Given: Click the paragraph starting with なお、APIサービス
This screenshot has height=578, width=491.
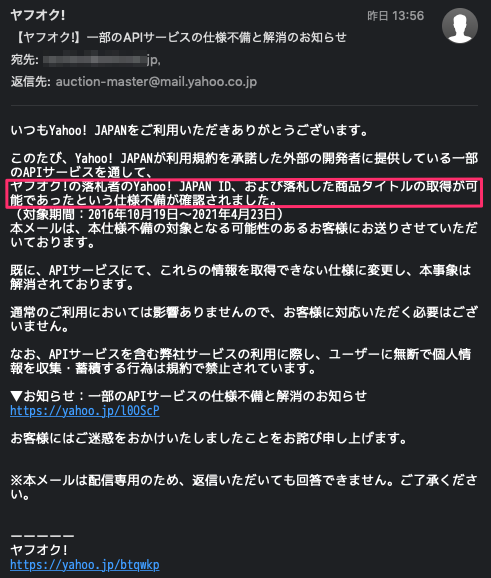Looking at the screenshot, I should click(x=241, y=361).
